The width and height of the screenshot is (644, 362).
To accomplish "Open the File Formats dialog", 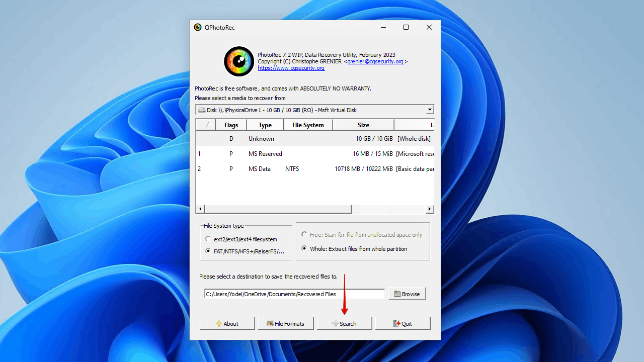I will 286,323.
